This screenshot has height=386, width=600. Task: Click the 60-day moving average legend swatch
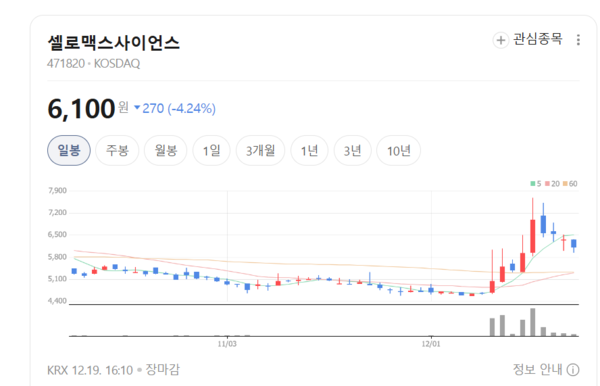[565, 184]
